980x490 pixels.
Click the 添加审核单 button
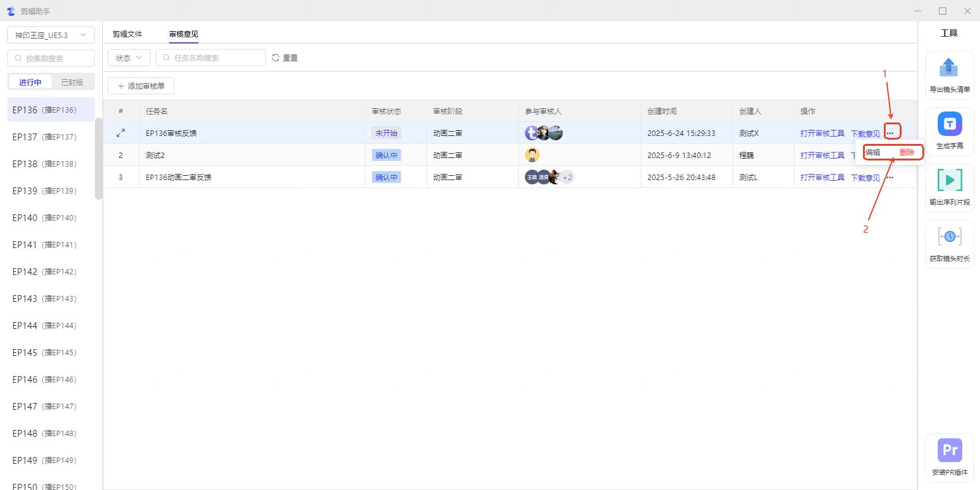click(x=141, y=86)
